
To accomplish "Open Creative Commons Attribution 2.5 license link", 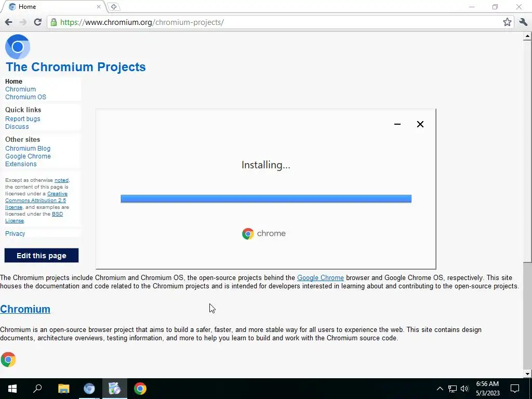I will 36,201.
